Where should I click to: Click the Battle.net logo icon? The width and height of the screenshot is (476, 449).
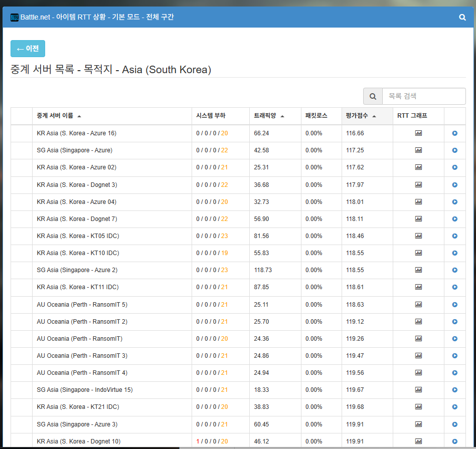pos(15,17)
